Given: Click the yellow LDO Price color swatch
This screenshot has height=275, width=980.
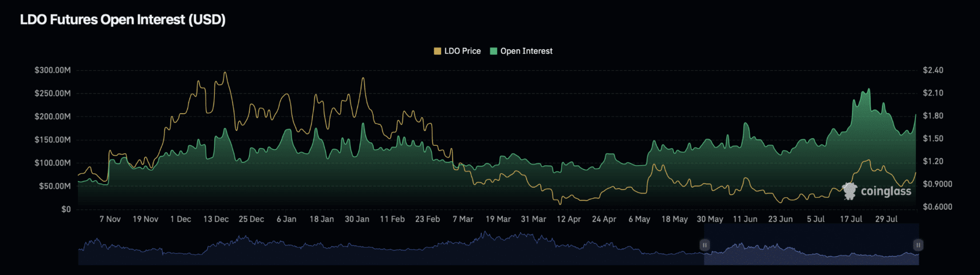Looking at the screenshot, I should tap(438, 51).
